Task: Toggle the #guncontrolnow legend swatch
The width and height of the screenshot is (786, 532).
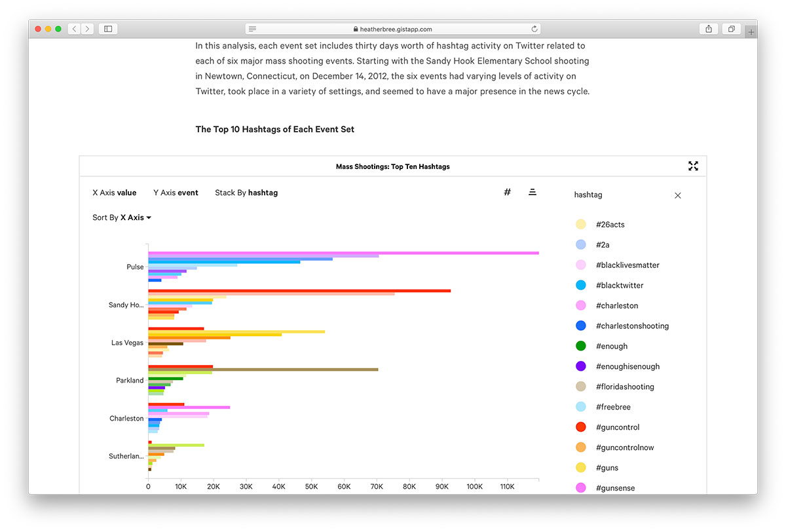Action: point(580,447)
